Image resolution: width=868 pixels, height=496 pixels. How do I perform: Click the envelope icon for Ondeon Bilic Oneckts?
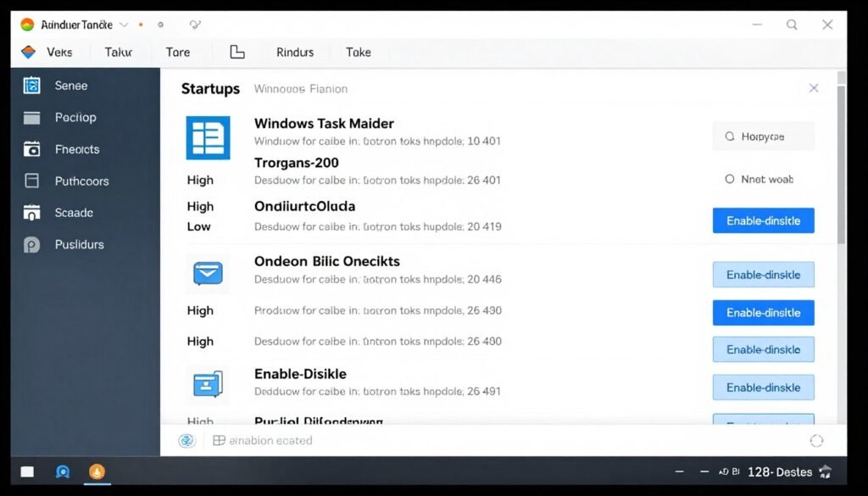tap(208, 271)
